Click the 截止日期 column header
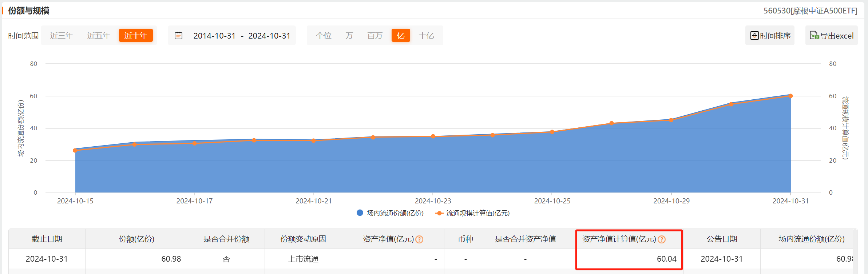The width and height of the screenshot is (868, 274). click(47, 239)
